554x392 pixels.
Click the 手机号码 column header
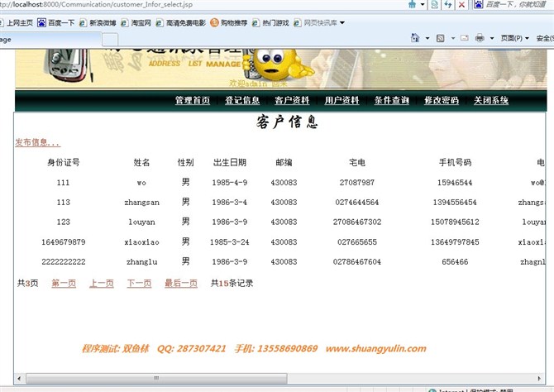(x=455, y=163)
